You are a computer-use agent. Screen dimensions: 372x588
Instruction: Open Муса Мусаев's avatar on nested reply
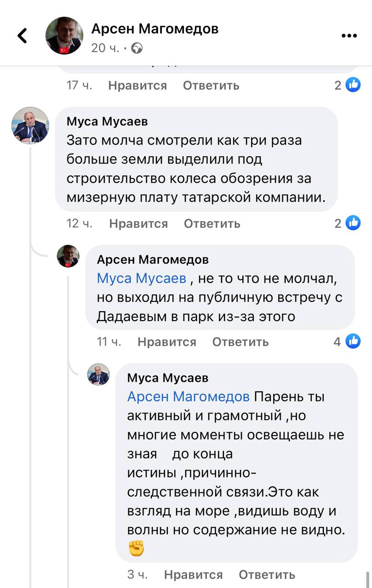98,374
